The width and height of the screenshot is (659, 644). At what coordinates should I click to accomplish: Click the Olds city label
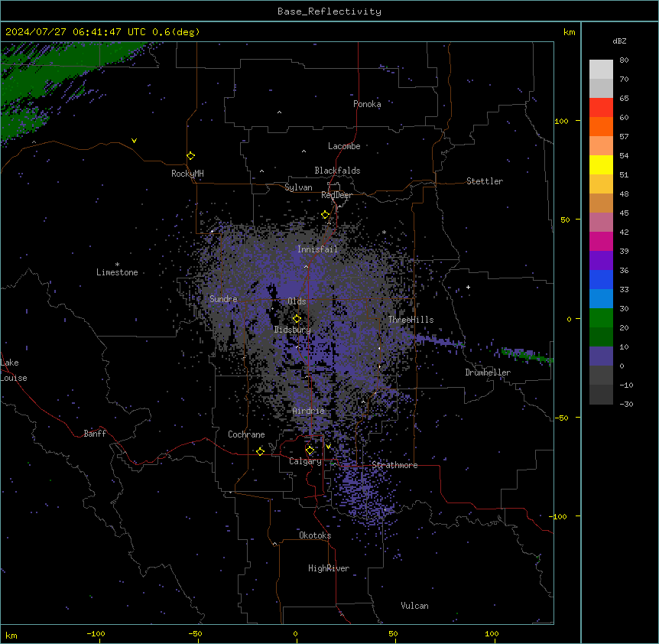(x=297, y=301)
